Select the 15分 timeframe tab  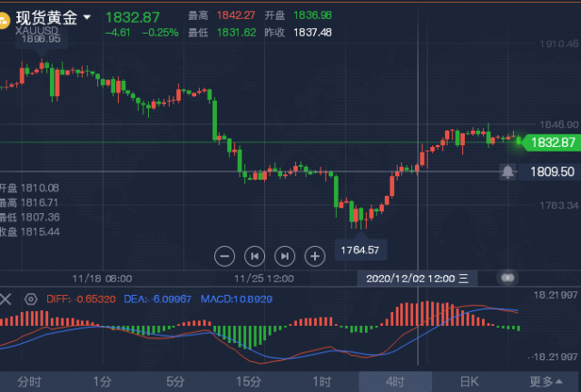coord(249,382)
